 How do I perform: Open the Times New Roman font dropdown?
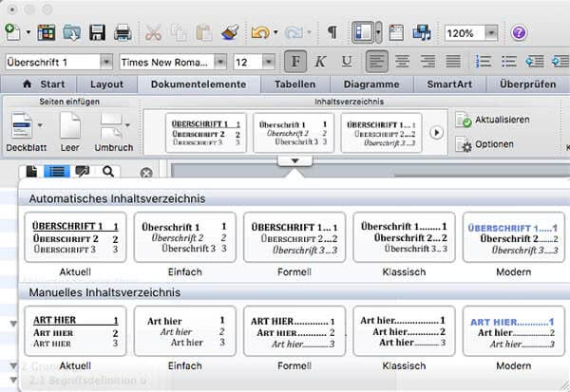pos(219,63)
